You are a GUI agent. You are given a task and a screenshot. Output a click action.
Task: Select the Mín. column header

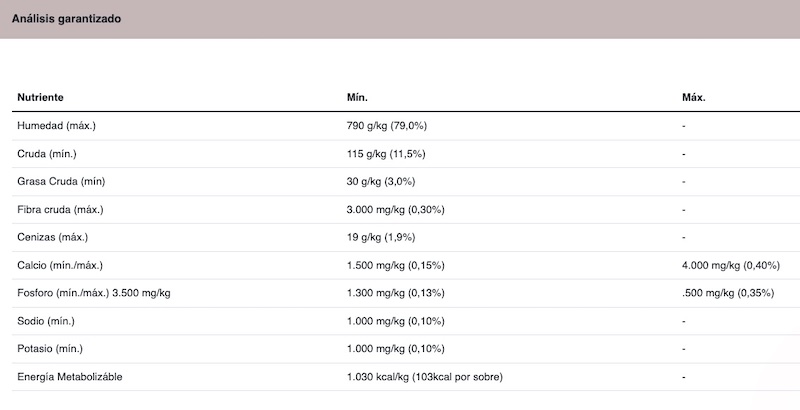click(x=357, y=97)
